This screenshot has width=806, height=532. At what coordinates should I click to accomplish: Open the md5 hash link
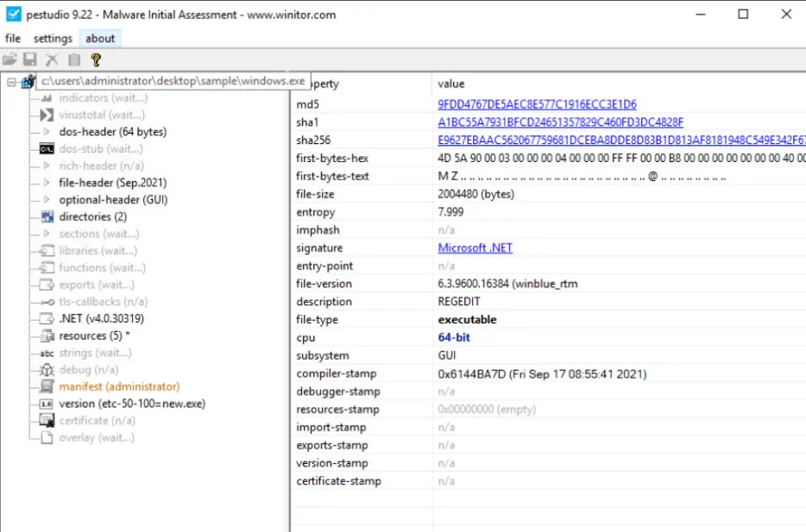pyautogui.click(x=537, y=104)
